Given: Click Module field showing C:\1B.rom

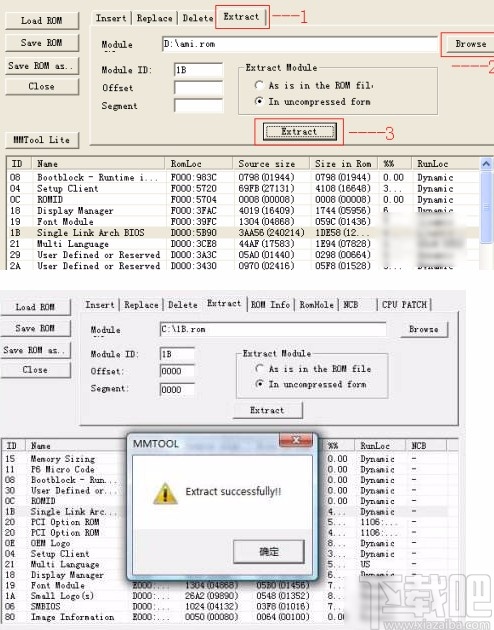Looking at the screenshot, I should point(273,329).
